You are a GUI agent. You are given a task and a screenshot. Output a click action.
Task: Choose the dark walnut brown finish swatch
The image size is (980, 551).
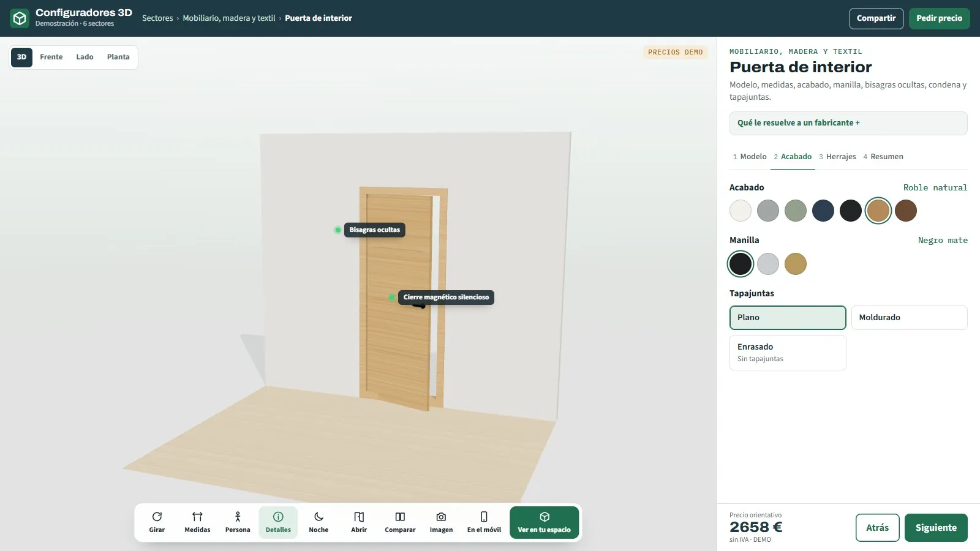pyautogui.click(x=906, y=211)
